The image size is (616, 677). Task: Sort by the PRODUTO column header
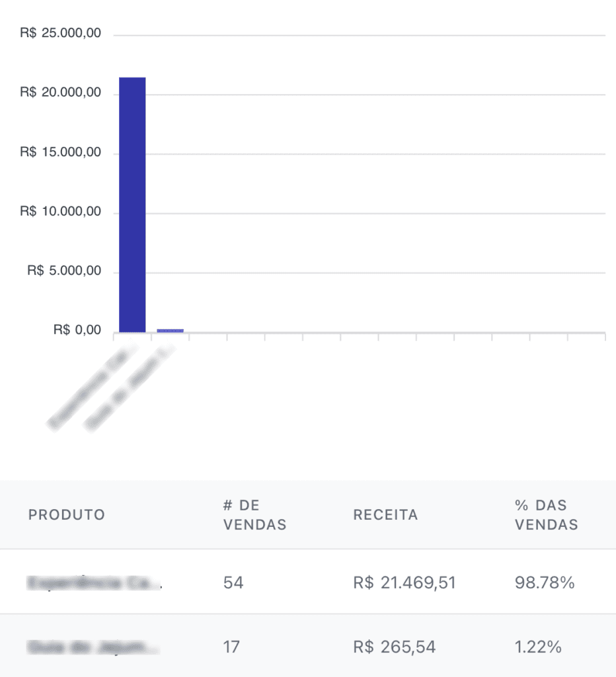(67, 515)
